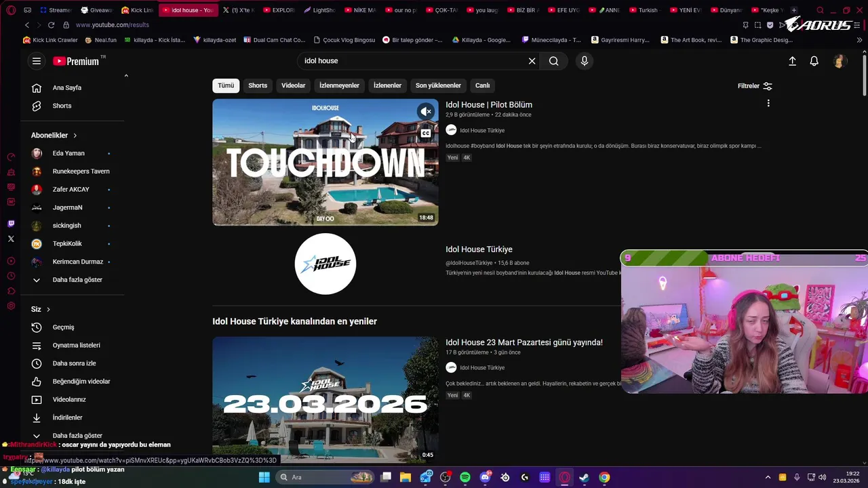
Task: Open Idol House Türkiye channel result title
Action: tap(479, 249)
